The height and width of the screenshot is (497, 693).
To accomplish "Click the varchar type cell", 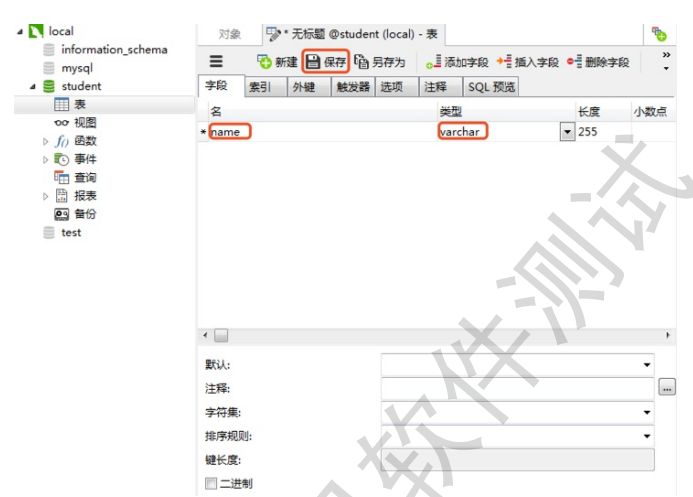I will pyautogui.click(x=499, y=132).
